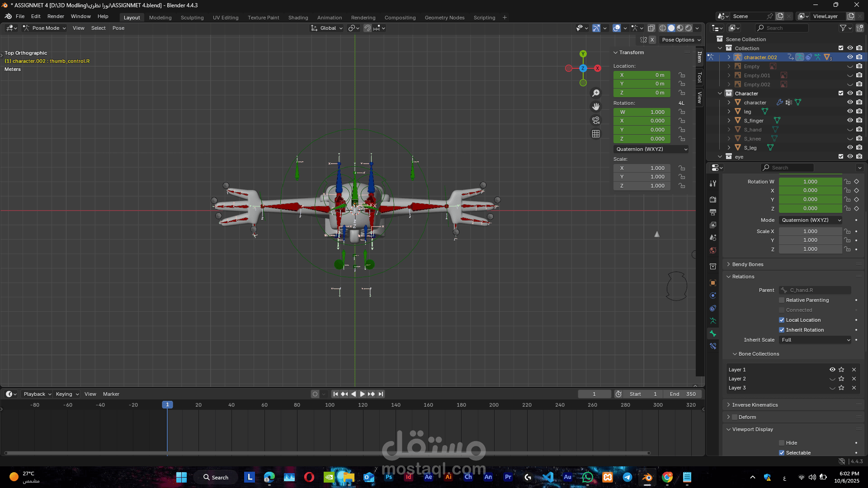Viewport: 868px width, 488px height.
Task: Enable the Relative Parenting checkbox
Action: pyautogui.click(x=782, y=300)
